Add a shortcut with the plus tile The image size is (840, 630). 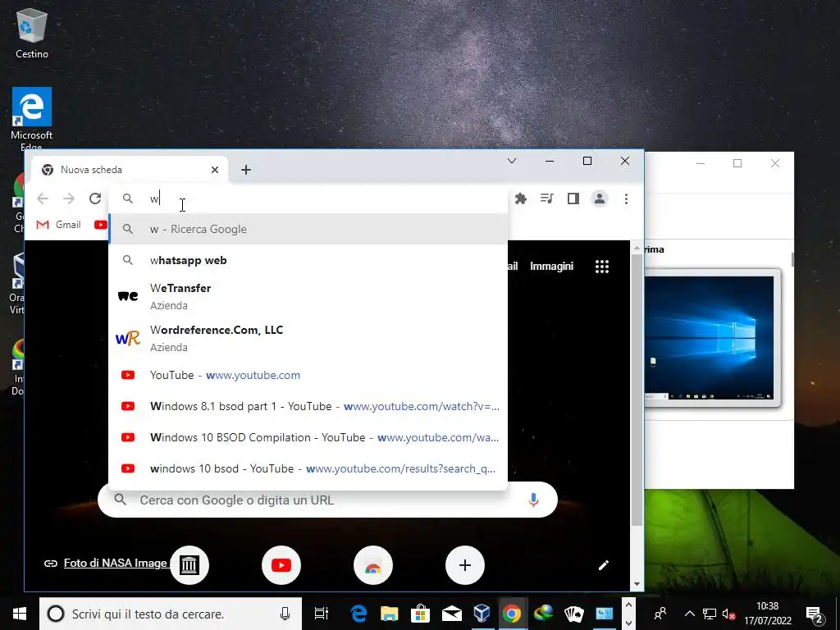pyautogui.click(x=465, y=565)
